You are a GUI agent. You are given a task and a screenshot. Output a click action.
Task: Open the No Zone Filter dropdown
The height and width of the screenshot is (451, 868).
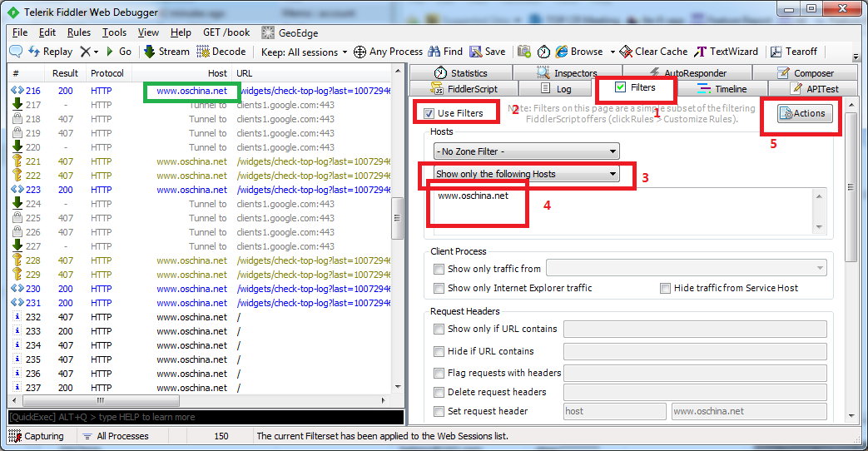tap(527, 151)
